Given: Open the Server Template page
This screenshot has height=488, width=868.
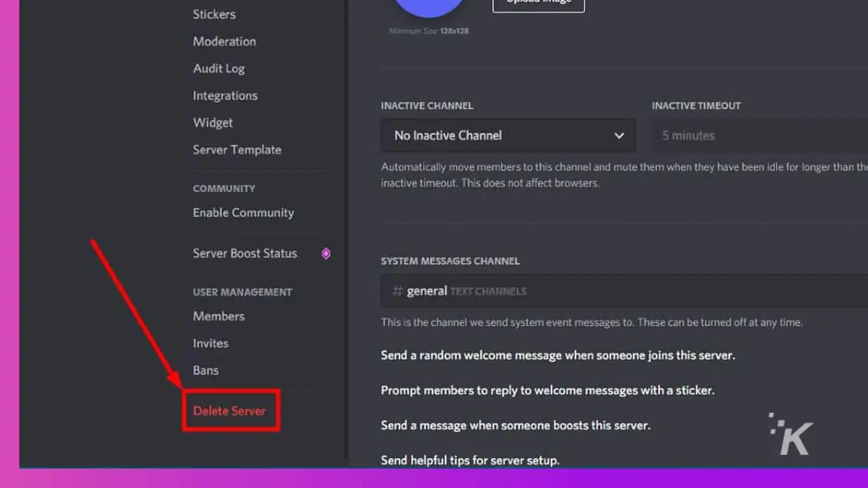Looking at the screenshot, I should [237, 150].
